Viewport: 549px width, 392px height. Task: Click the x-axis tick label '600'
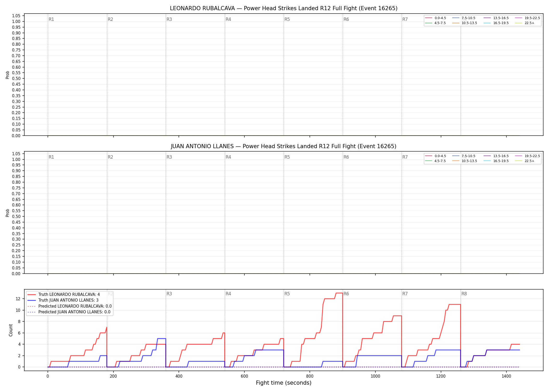click(244, 376)
